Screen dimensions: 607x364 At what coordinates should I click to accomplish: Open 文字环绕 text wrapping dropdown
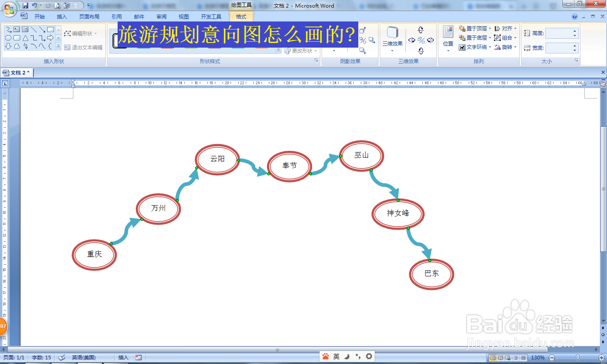pos(475,47)
